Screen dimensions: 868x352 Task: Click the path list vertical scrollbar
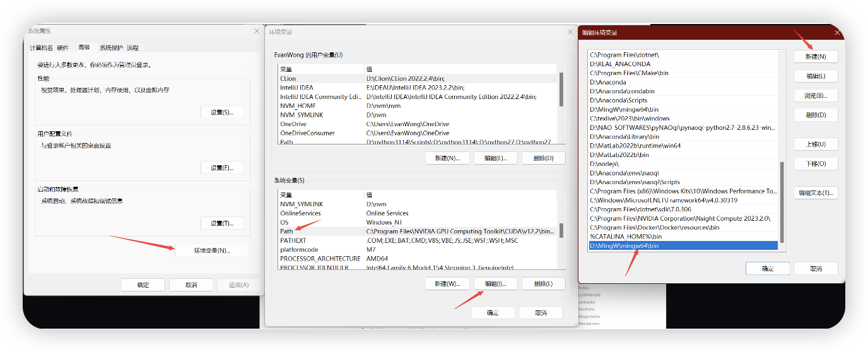(782, 202)
